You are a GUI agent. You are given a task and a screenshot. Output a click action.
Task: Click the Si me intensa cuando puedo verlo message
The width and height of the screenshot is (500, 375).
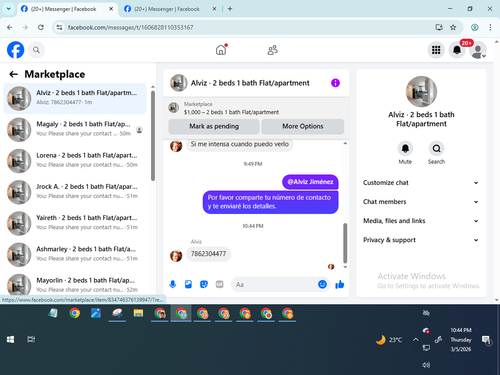click(x=240, y=144)
